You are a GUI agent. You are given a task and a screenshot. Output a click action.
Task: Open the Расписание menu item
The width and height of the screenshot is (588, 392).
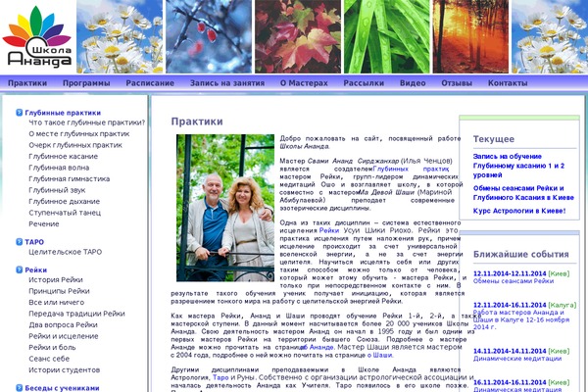pos(150,83)
